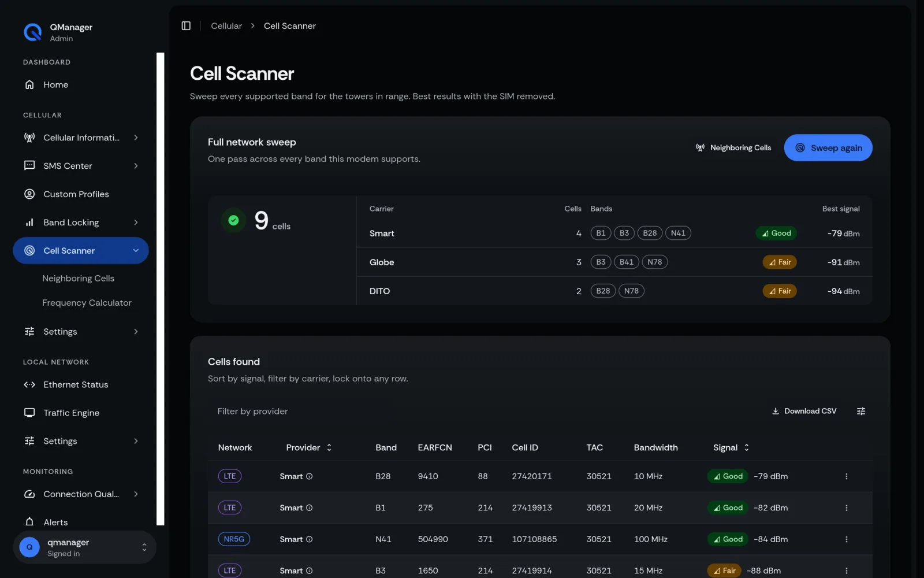Click Sweep again button
924x578 pixels.
[x=828, y=148]
